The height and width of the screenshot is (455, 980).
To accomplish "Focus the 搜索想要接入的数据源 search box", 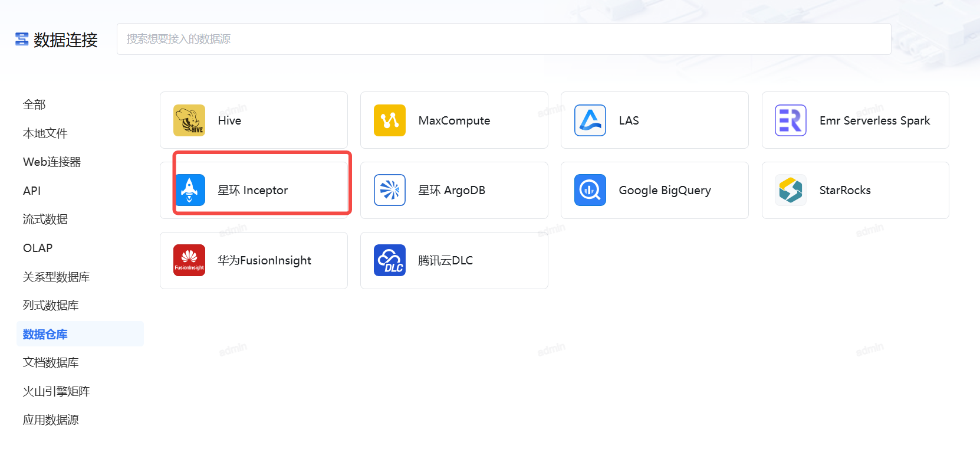I will pyautogui.click(x=504, y=39).
